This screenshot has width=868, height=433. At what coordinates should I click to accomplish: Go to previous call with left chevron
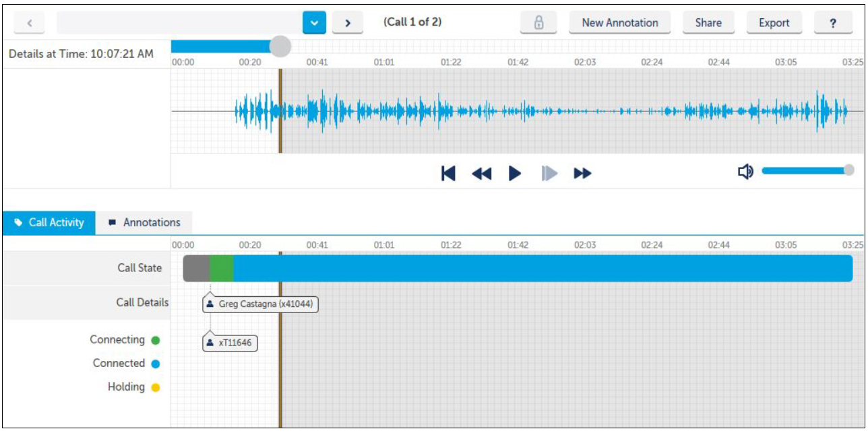click(30, 22)
